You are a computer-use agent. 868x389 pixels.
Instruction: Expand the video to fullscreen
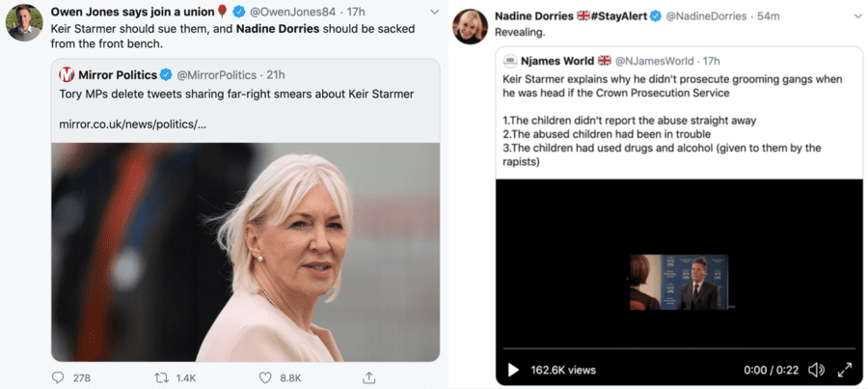(x=845, y=370)
